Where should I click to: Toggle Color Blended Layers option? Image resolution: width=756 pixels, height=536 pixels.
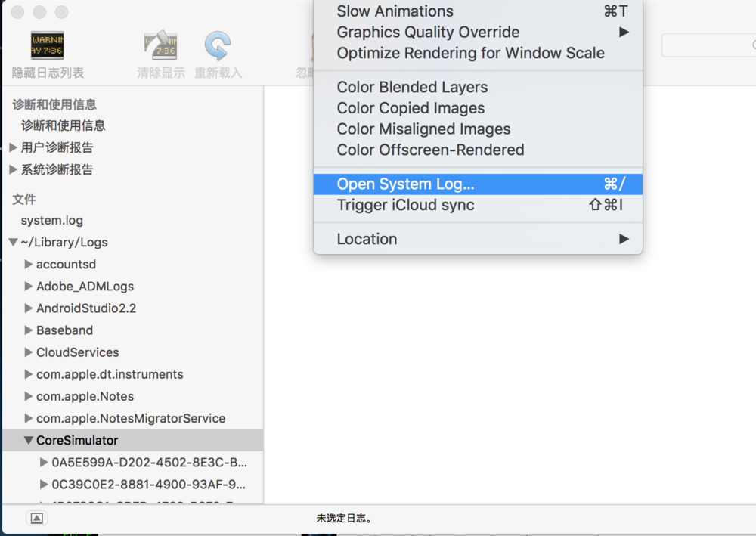(478, 87)
